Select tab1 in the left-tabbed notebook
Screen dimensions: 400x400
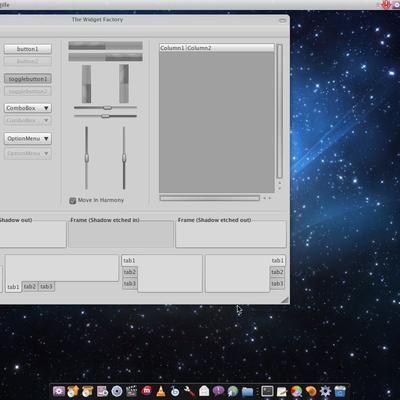(x=129, y=260)
